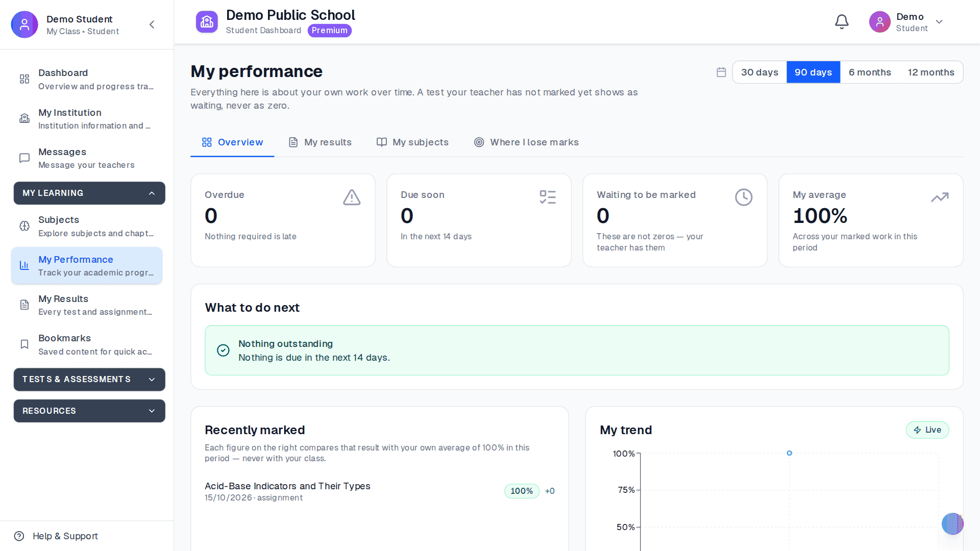Expand the TESTS & ASSESSMENTS section
Image resolution: width=980 pixels, height=551 pixels.
pos(89,380)
